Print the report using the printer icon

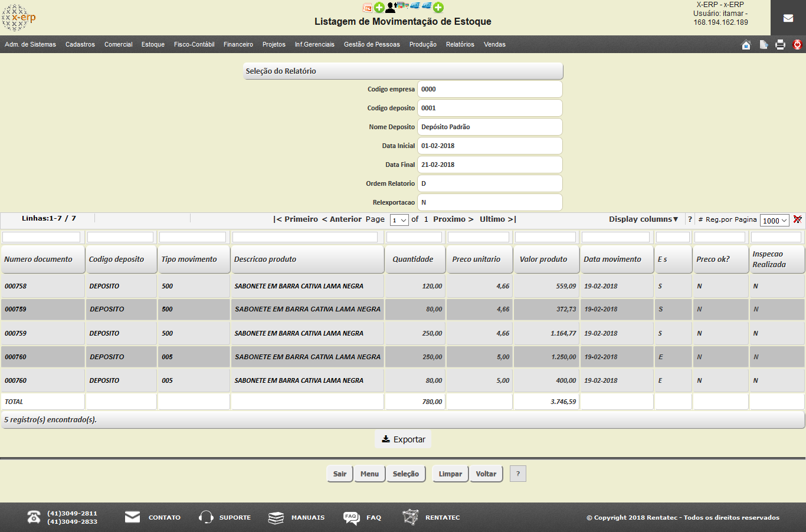point(780,45)
